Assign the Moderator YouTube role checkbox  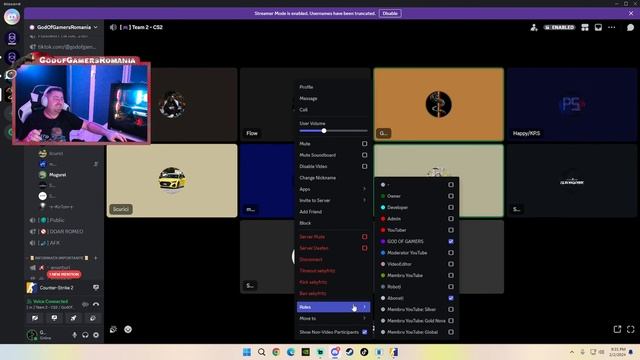451,253
